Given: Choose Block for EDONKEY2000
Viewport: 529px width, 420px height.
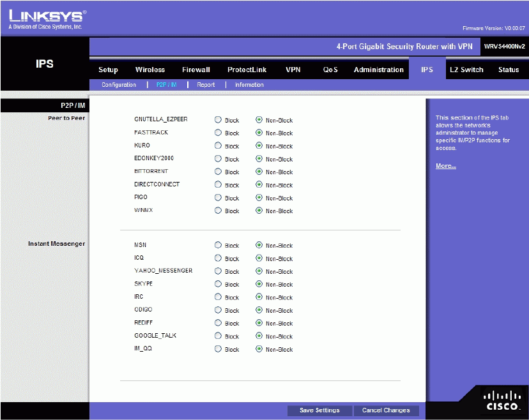Looking at the screenshot, I should point(218,158).
